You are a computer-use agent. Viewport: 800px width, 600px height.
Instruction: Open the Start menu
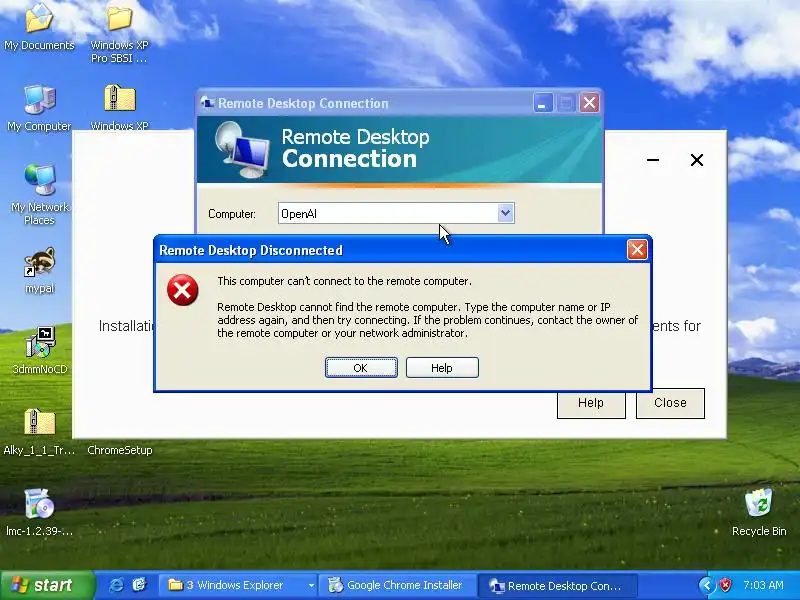pos(47,585)
